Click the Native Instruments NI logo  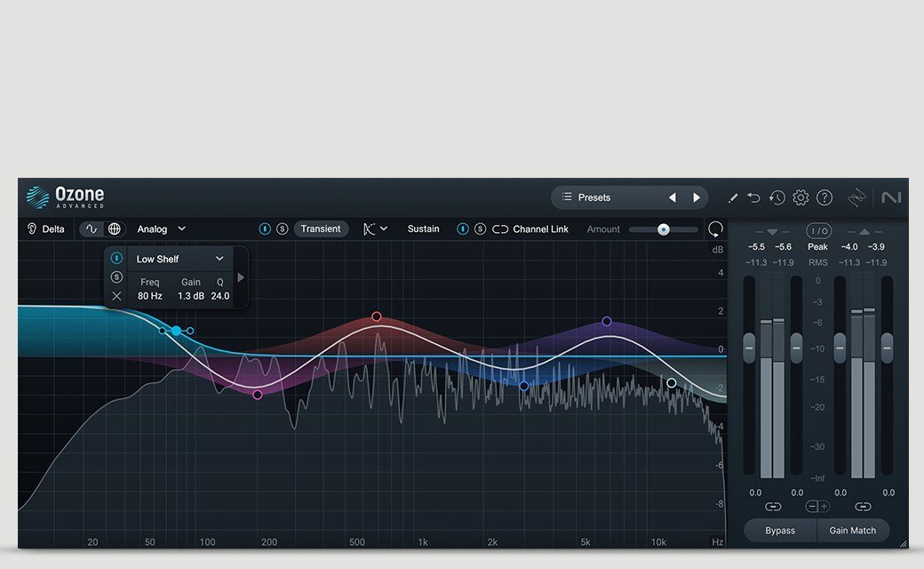891,197
